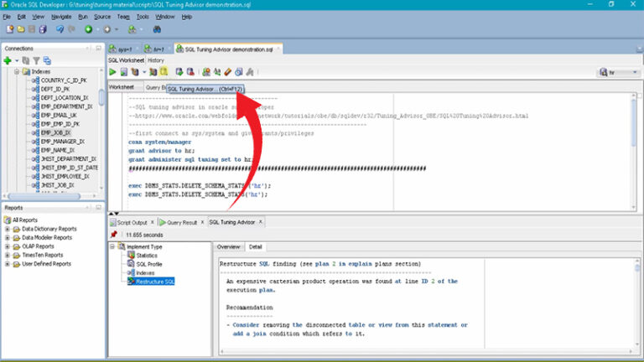Screen dimensions: 644x362
Task: Click the To Upper/Lower case icon
Action: click(x=217, y=72)
